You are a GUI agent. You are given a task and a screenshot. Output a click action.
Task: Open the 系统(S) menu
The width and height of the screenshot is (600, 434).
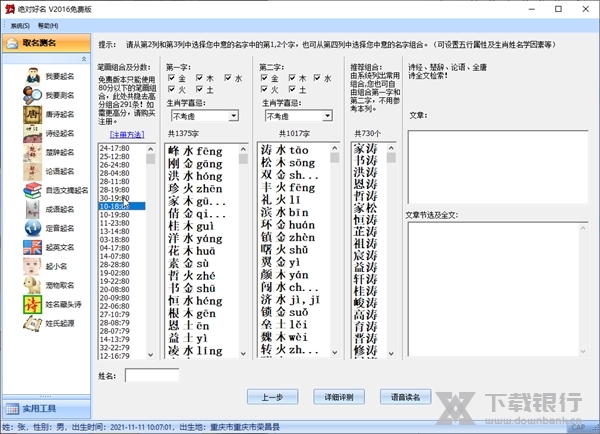[x=20, y=26]
